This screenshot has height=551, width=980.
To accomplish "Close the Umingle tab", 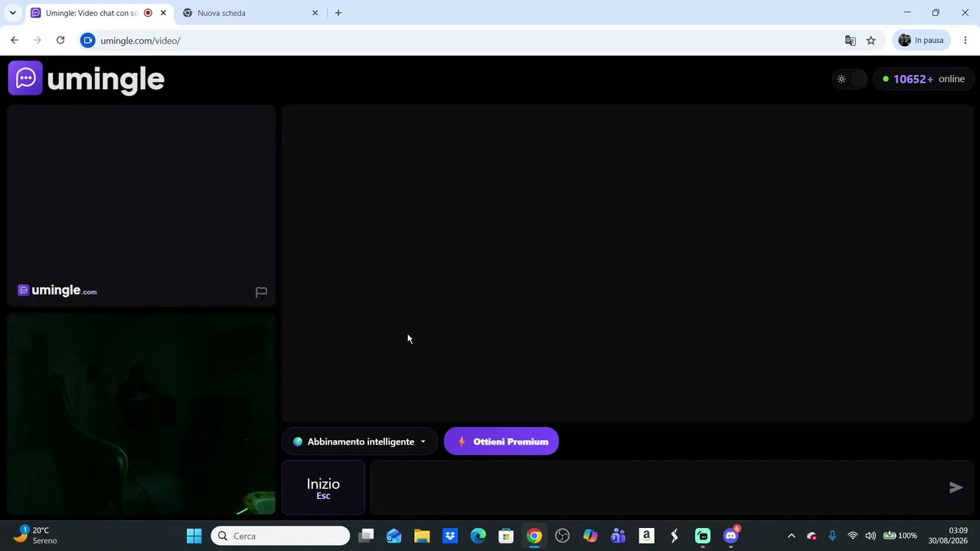I will tap(163, 13).
